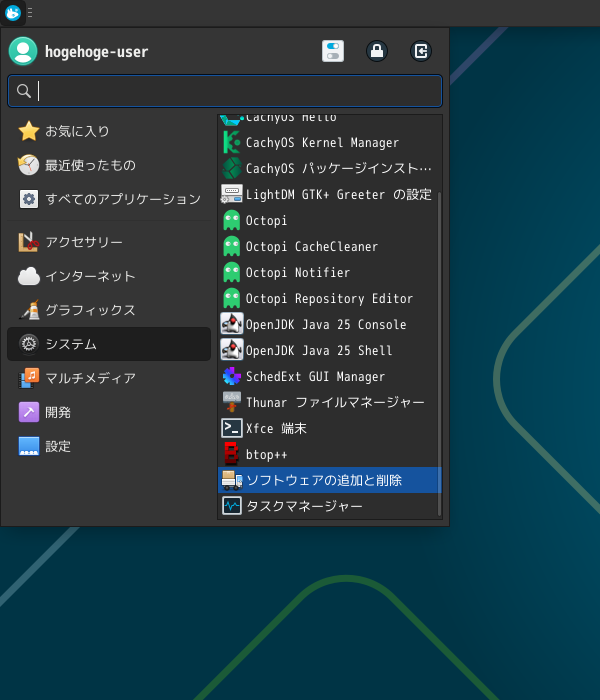This screenshot has width=600, height=700.
Task: Launch Octopi Notifier icon
Action: [232, 272]
